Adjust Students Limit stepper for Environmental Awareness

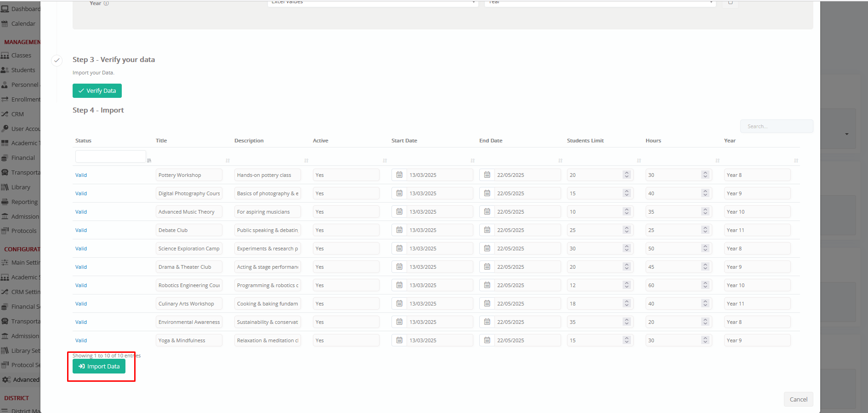[626, 322]
